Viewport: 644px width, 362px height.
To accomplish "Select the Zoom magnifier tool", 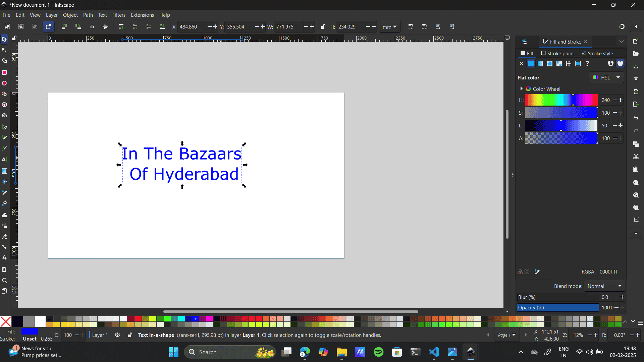I will (4, 281).
